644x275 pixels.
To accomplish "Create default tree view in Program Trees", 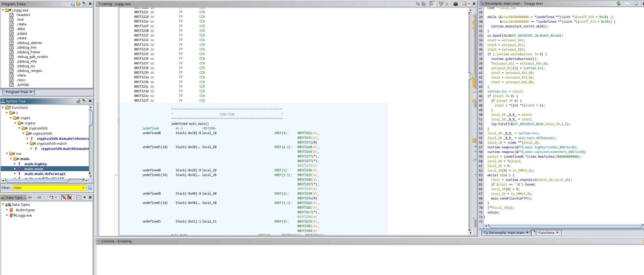I will [x=73, y=4].
